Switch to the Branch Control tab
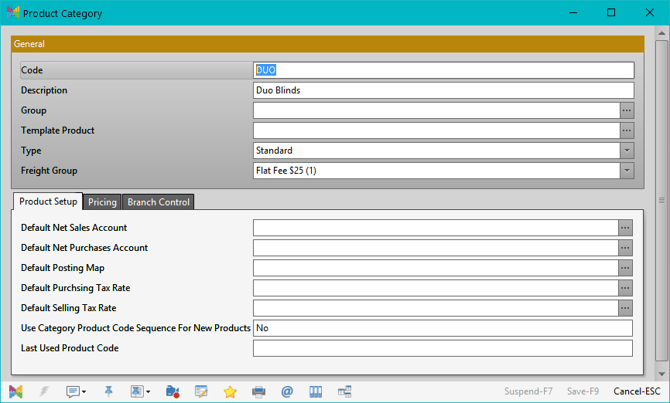Screen dimensions: 670x403 click(158, 202)
